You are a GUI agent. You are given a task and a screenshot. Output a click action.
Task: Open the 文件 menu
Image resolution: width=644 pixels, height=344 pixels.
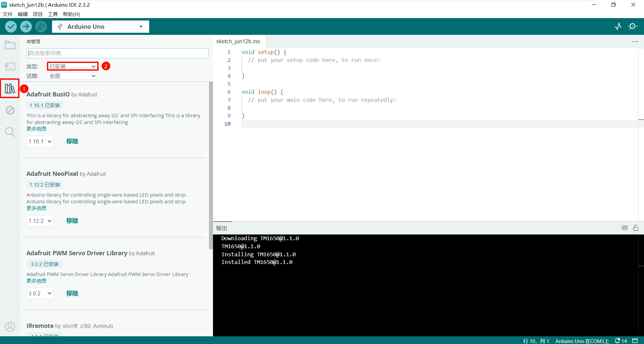click(x=7, y=14)
